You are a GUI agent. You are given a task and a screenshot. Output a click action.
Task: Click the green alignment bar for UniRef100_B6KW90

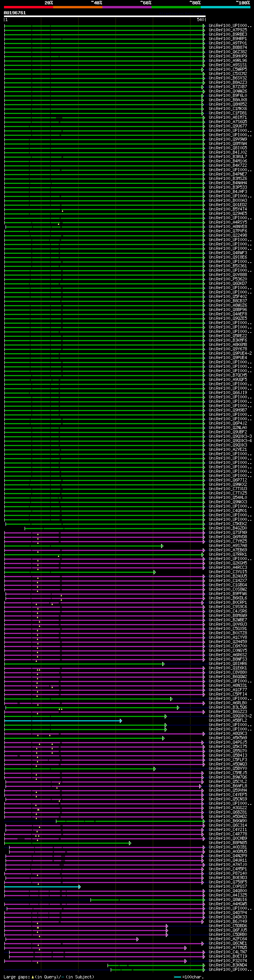130,821
